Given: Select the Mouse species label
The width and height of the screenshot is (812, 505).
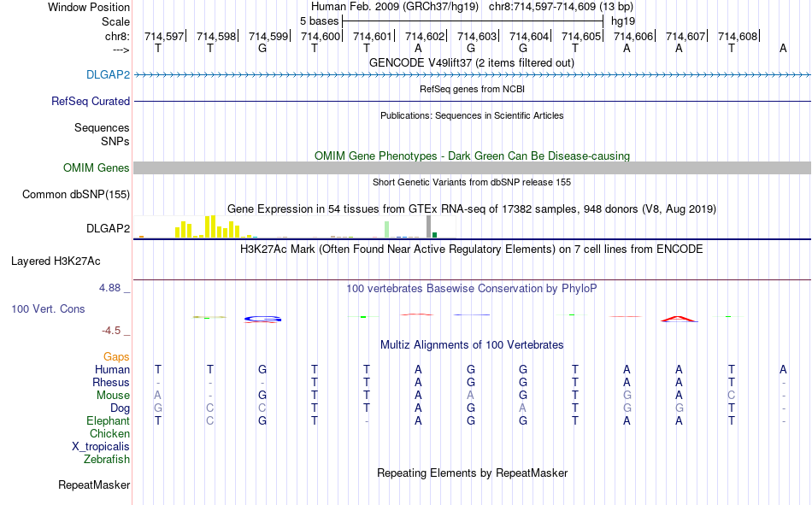Looking at the screenshot, I should click(113, 395).
